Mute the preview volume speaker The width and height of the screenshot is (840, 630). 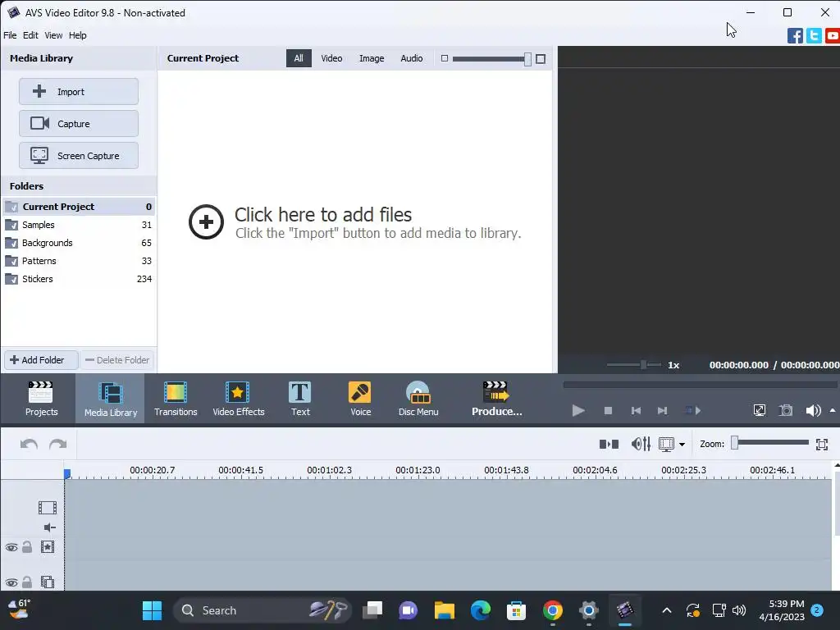[x=813, y=410]
